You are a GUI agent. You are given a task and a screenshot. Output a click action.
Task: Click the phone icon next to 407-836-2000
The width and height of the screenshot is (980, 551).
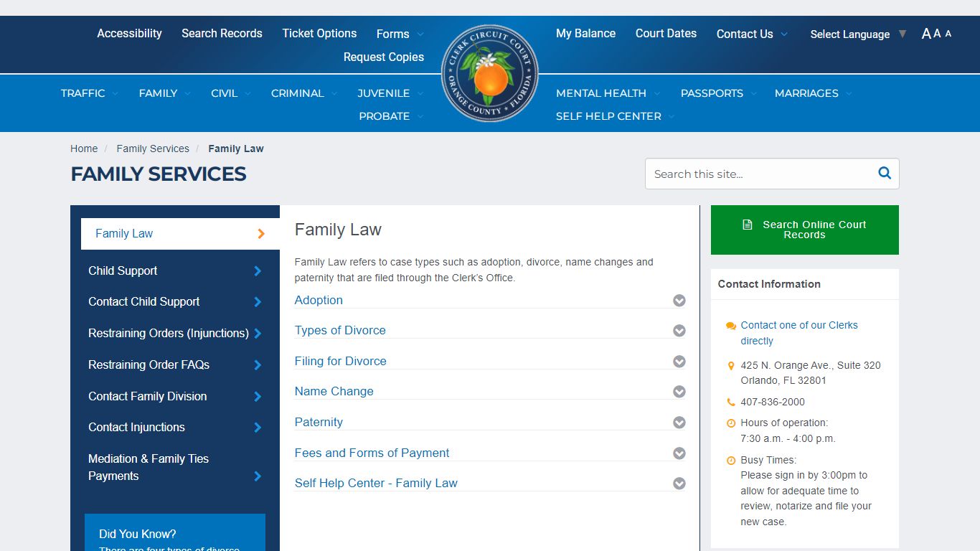(730, 402)
